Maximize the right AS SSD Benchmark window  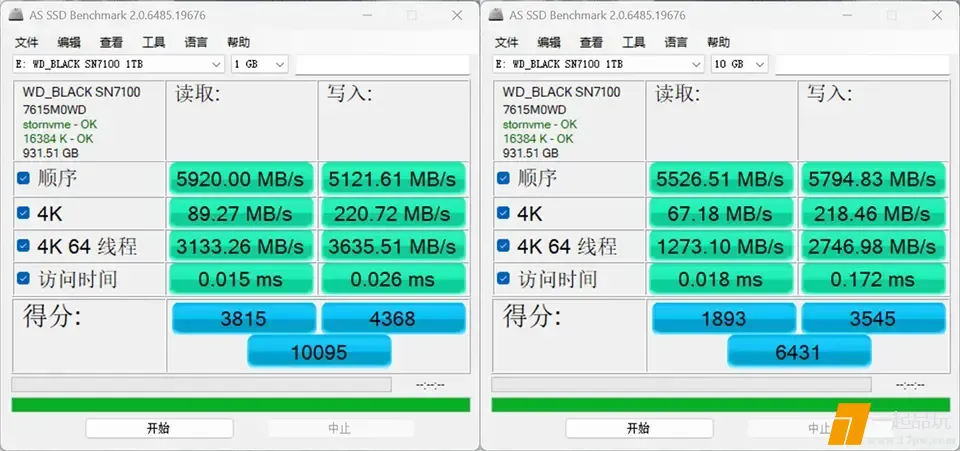tap(891, 15)
